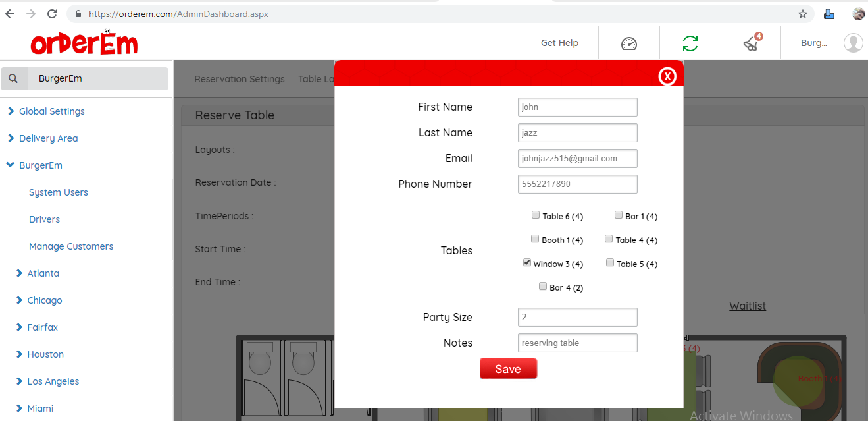Screen dimensions: 868x421
Task: Close the reservation dialog with X icon
Action: click(x=667, y=77)
